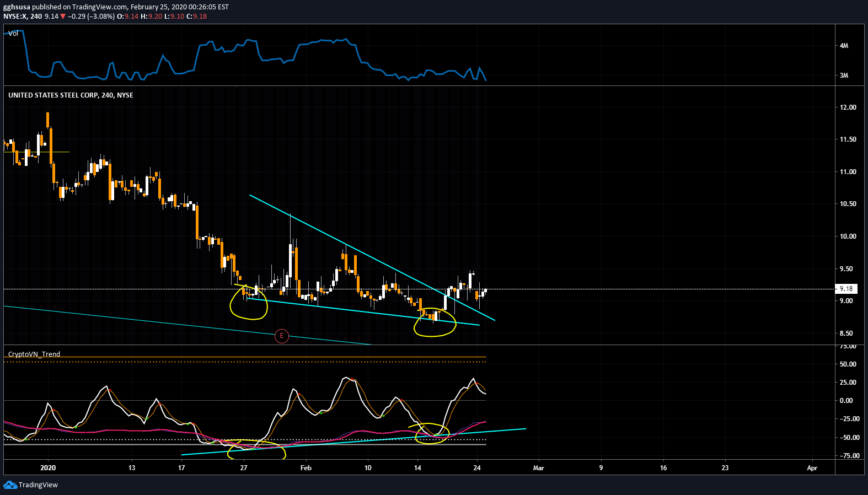Click the time axis date label 13
Image resolution: width=868 pixels, height=495 pixels.
pyautogui.click(x=131, y=468)
